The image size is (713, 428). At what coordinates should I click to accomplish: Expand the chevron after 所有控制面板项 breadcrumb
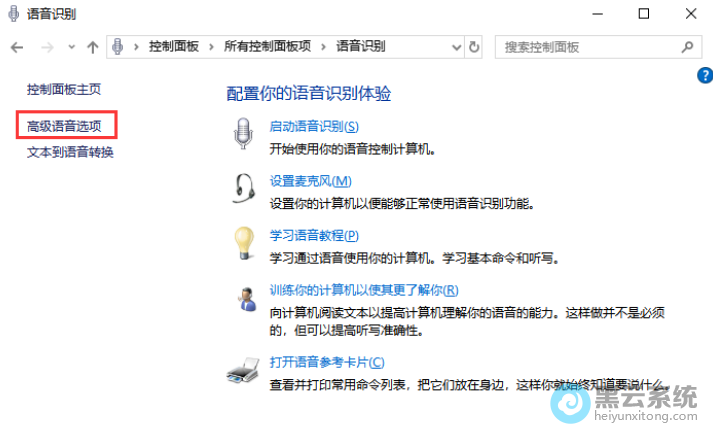(326, 47)
